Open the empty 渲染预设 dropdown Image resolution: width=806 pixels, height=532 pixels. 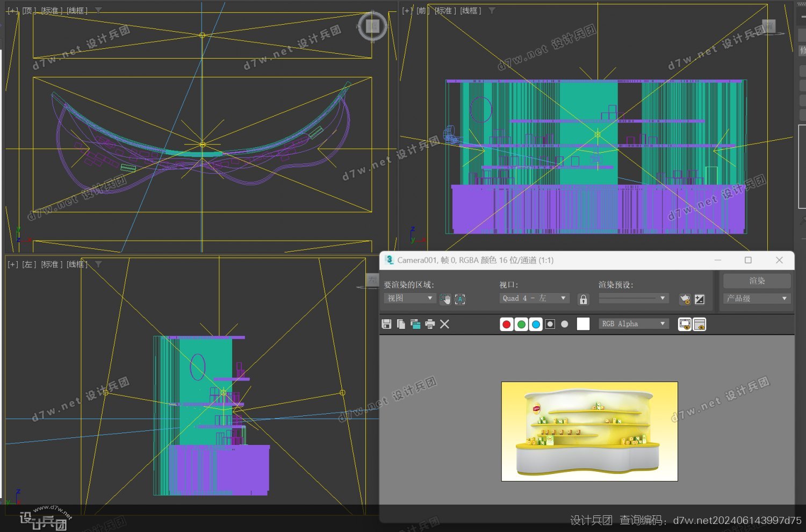coord(634,298)
